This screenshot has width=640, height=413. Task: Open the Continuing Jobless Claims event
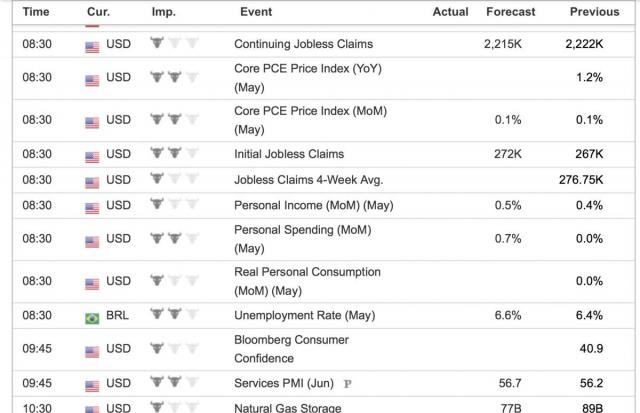tap(303, 44)
